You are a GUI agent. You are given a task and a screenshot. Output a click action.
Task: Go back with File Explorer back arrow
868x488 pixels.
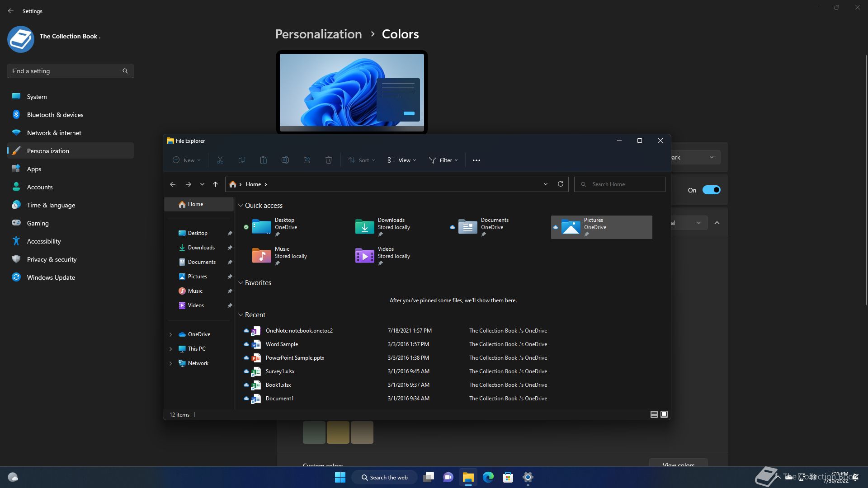pyautogui.click(x=173, y=184)
